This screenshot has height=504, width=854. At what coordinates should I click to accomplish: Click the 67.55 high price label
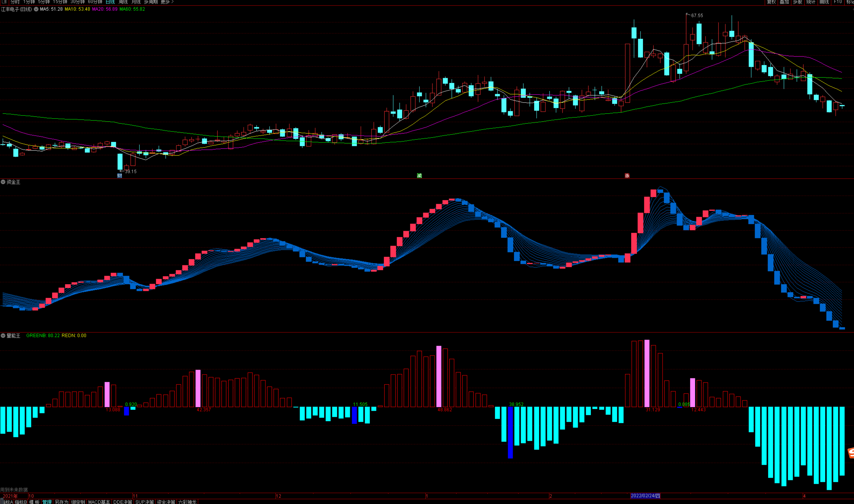(x=697, y=16)
